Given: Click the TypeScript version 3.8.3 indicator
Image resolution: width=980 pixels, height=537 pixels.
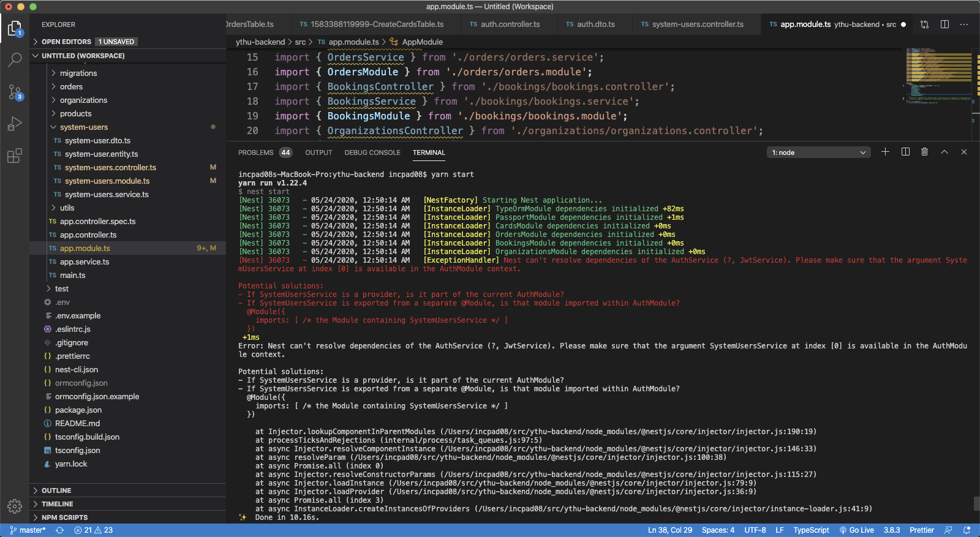Looking at the screenshot, I should 892,530.
